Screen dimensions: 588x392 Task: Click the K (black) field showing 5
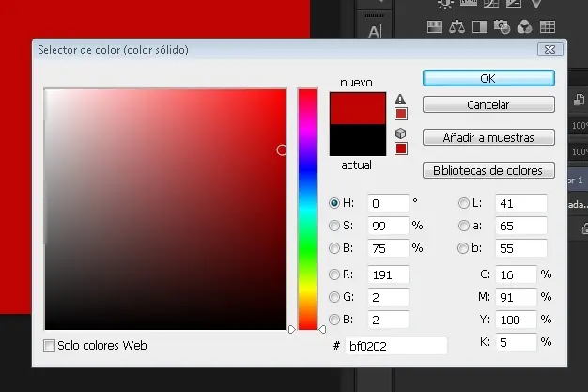coord(516,342)
